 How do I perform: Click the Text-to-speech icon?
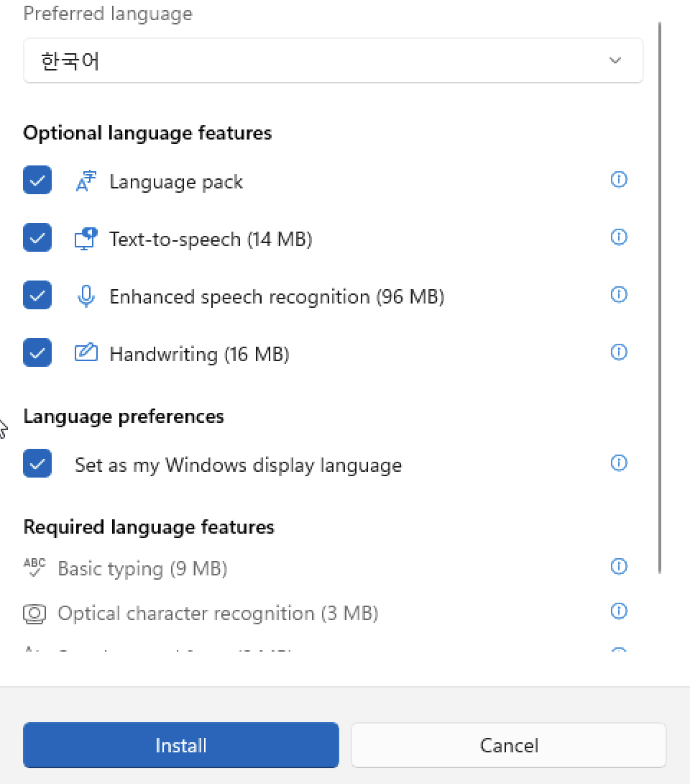[86, 239]
